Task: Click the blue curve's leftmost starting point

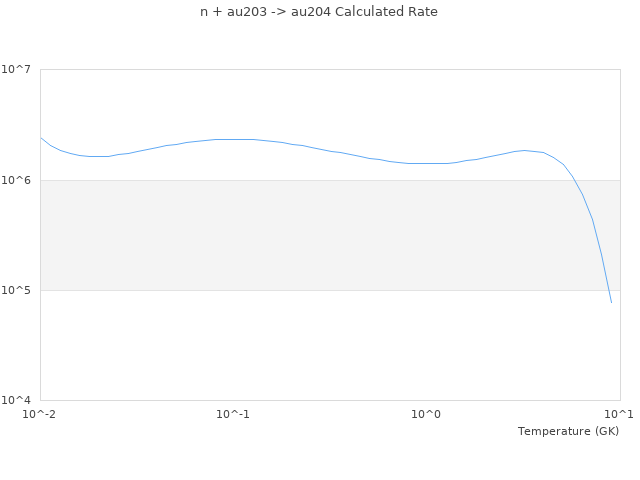Action: coord(41,138)
